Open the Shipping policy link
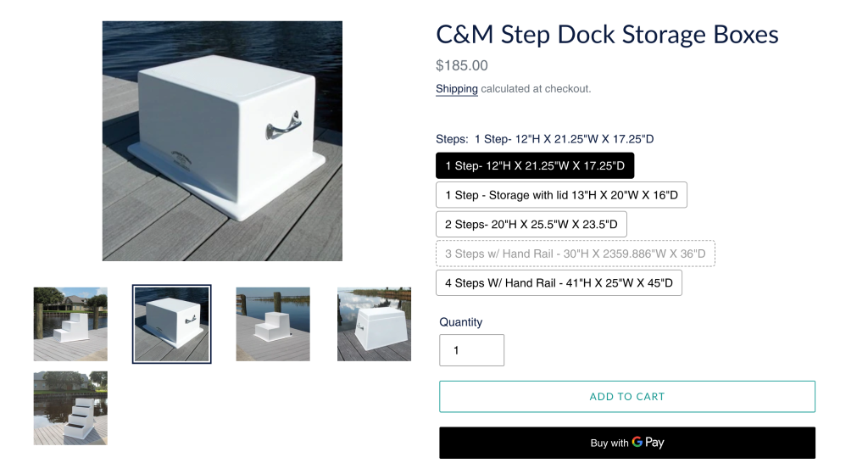Image resolution: width=868 pixels, height=463 pixels. [457, 88]
